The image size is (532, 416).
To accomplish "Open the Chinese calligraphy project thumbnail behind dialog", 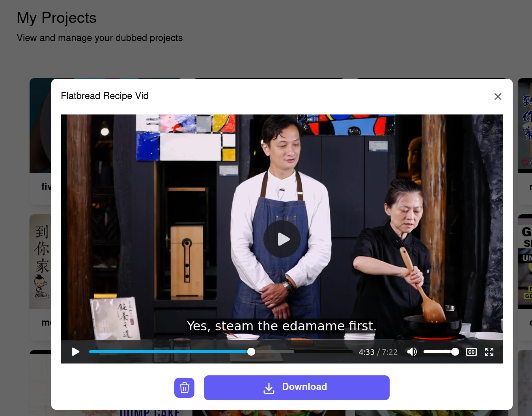I will tap(40, 261).
